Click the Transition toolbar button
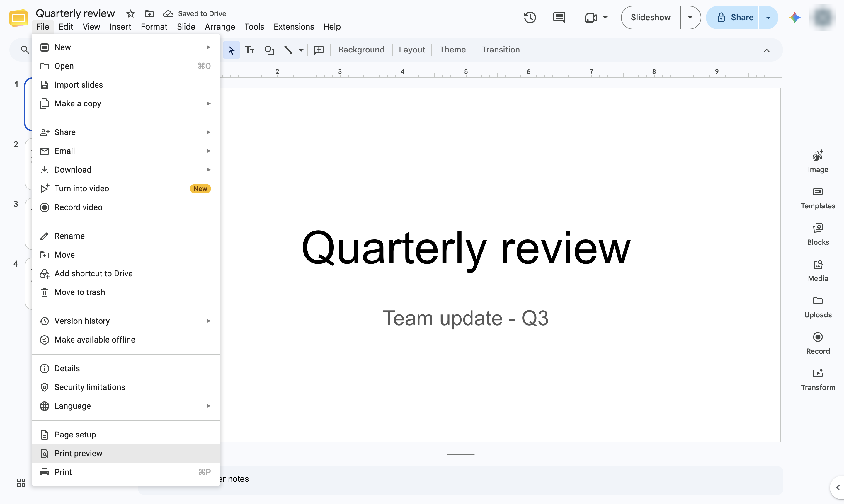Image resolution: width=844 pixels, height=504 pixels. (501, 50)
